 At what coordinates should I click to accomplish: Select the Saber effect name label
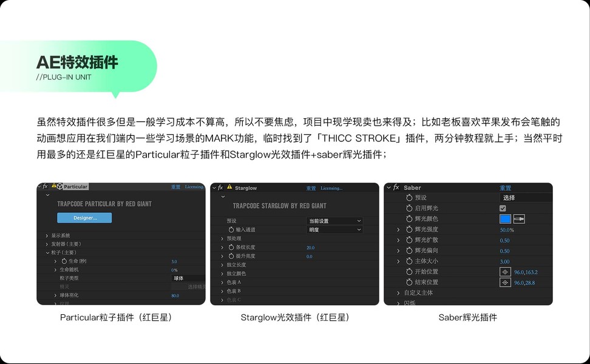point(412,187)
